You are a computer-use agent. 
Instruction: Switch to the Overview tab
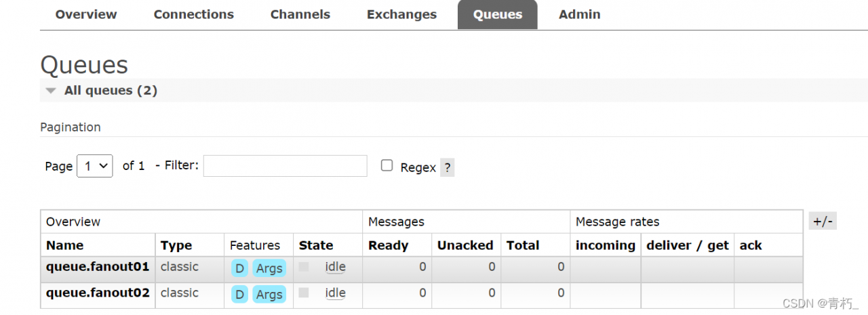[86, 14]
